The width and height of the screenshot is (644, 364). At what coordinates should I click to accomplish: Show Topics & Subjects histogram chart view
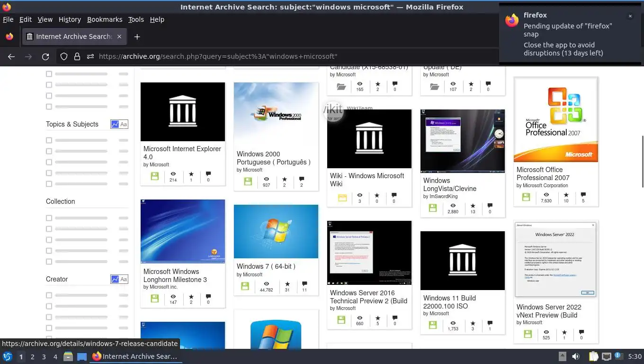click(x=115, y=124)
